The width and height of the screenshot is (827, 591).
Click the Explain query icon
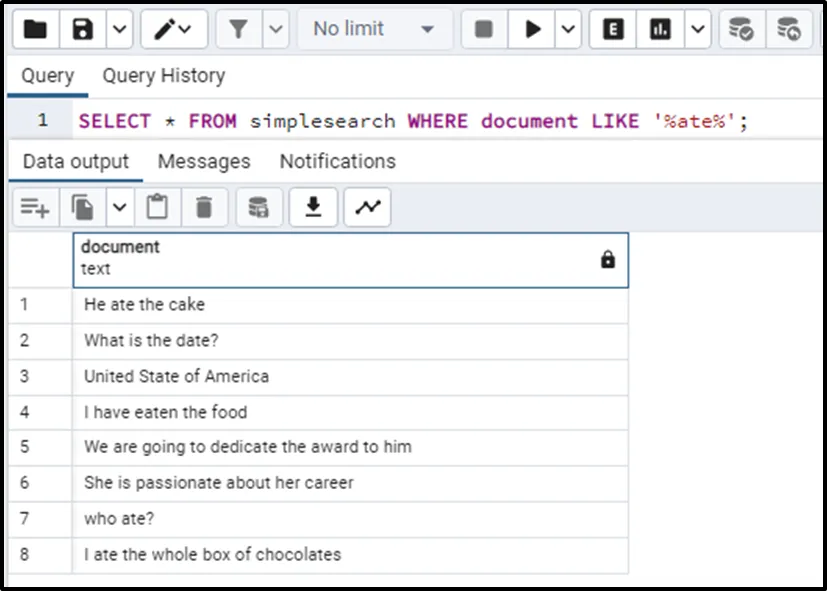[x=613, y=30]
